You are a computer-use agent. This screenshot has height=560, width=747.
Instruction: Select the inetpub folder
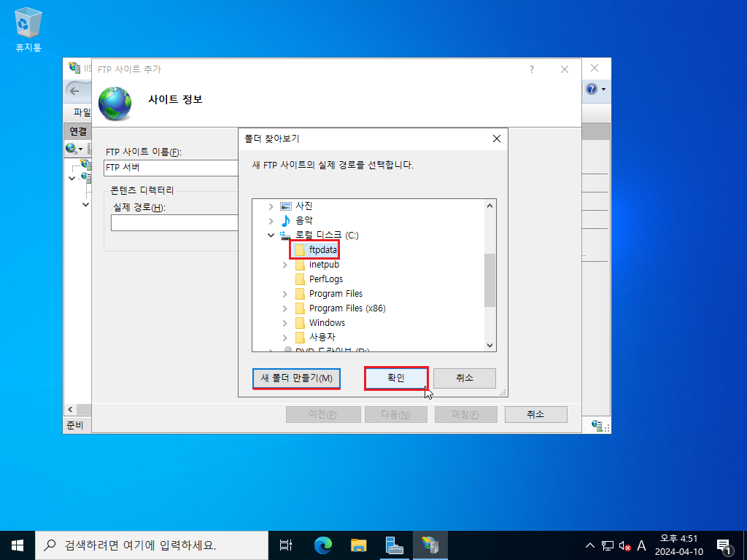pos(317,264)
